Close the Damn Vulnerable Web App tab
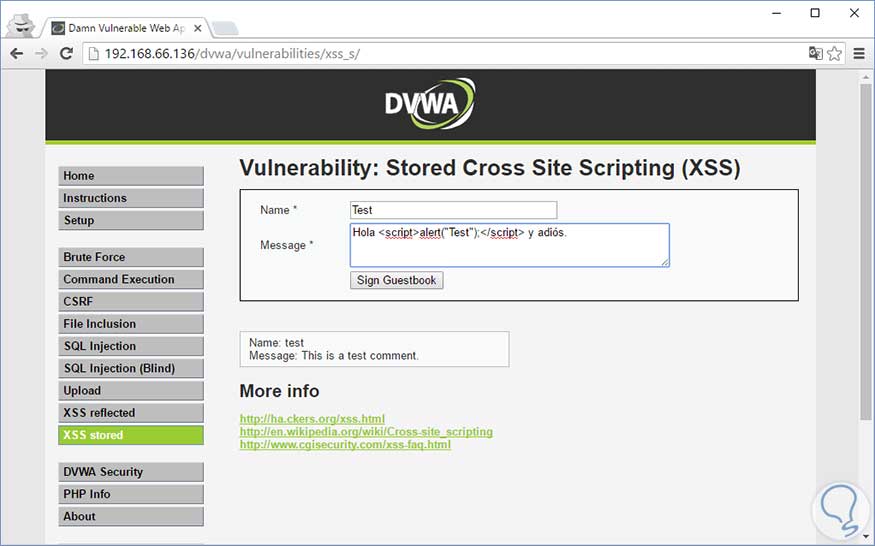The width and height of the screenshot is (875, 546). click(198, 28)
